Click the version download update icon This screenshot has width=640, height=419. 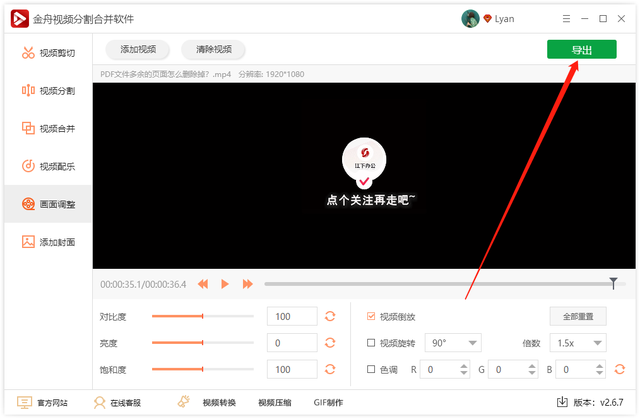pyautogui.click(x=562, y=402)
